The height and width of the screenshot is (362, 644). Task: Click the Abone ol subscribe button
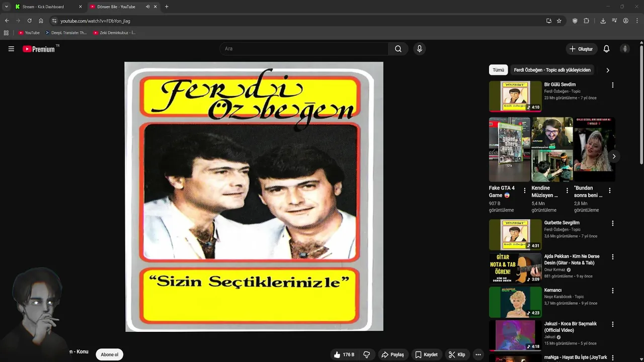click(110, 354)
